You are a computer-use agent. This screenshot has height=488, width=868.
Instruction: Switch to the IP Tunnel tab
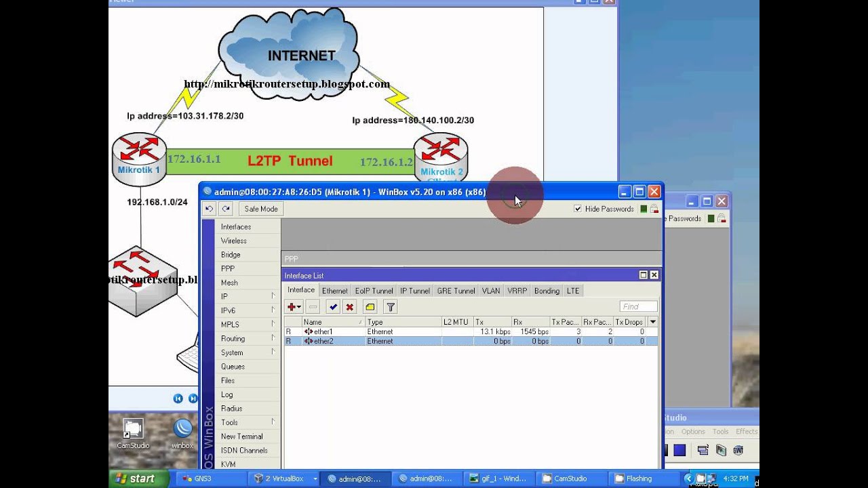[414, 291]
